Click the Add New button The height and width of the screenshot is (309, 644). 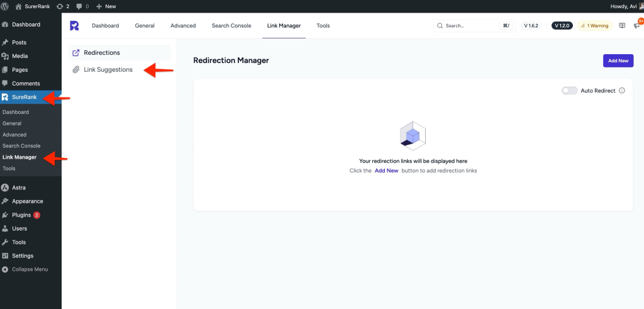618,60
